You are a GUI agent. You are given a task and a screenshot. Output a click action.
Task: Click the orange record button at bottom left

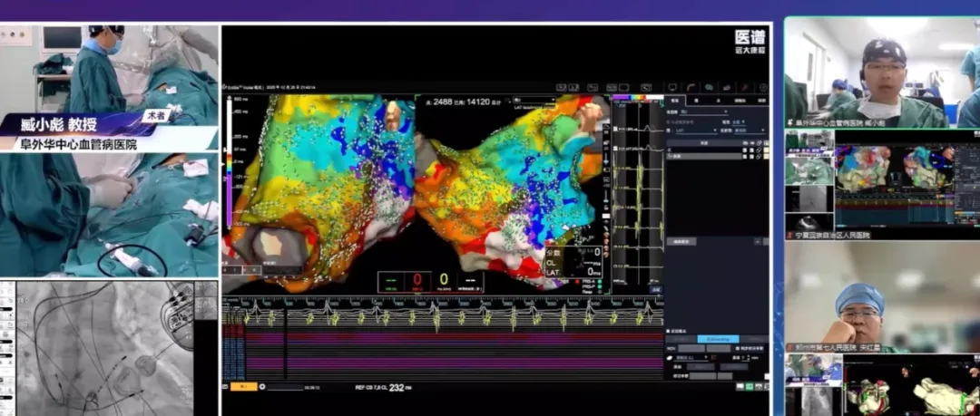pos(242,386)
